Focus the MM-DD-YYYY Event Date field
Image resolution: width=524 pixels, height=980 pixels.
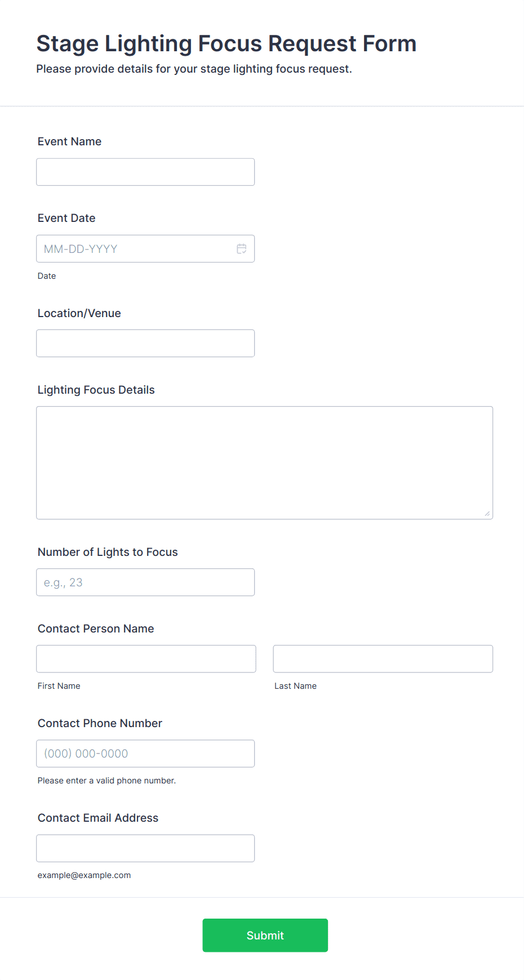(135, 249)
